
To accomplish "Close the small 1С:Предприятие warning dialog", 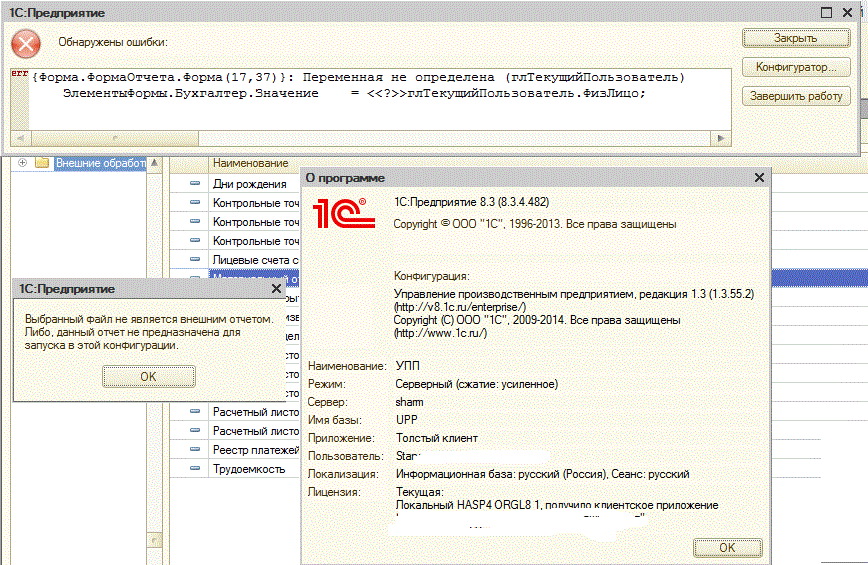I will point(276,289).
